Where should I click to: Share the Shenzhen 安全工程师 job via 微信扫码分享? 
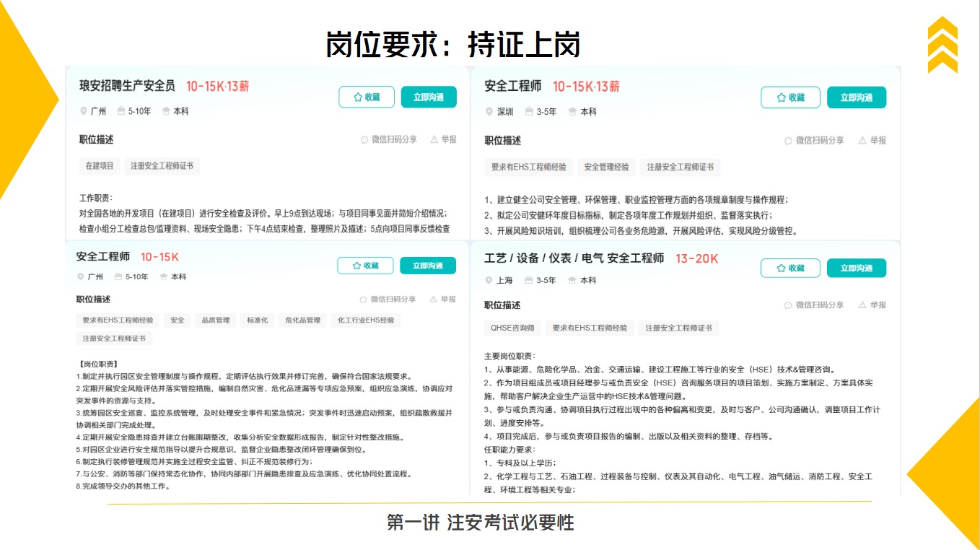[814, 141]
